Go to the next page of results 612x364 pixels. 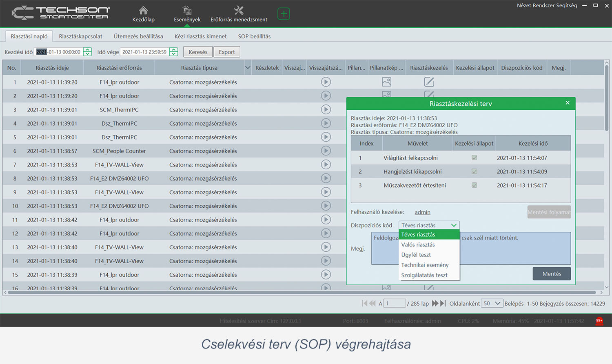(x=435, y=303)
